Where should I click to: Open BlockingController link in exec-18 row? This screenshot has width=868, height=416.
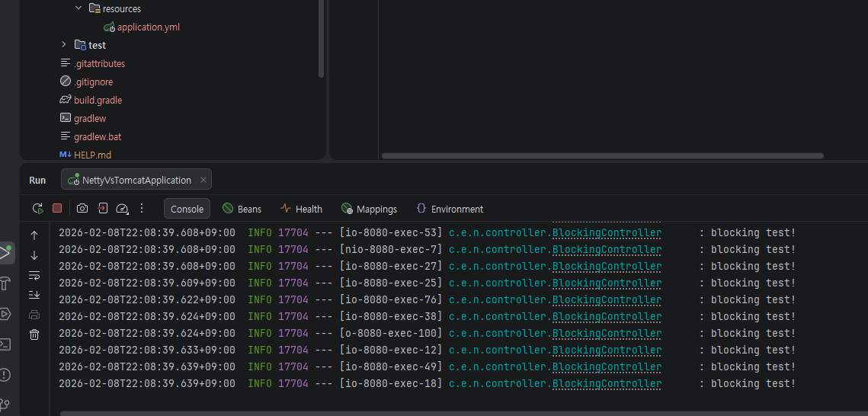click(x=607, y=384)
